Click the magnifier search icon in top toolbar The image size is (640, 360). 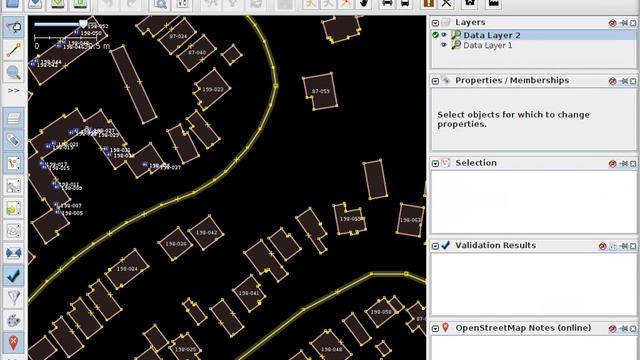pyautogui.click(x=160, y=4)
